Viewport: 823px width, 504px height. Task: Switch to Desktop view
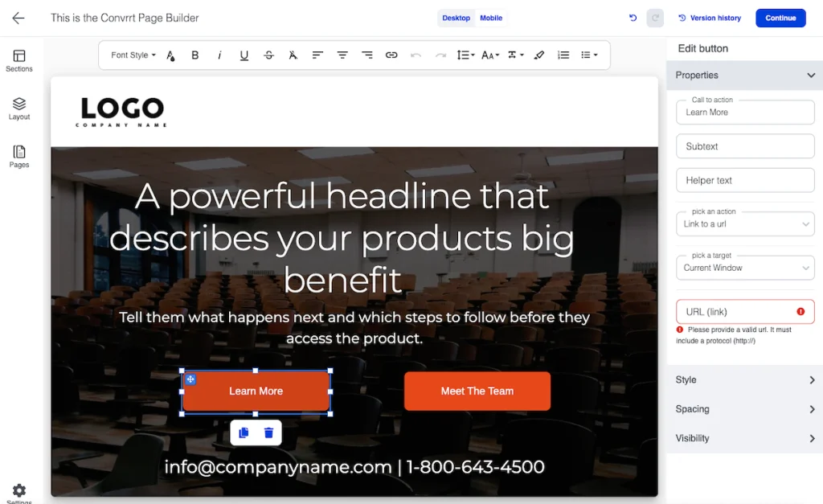[457, 18]
